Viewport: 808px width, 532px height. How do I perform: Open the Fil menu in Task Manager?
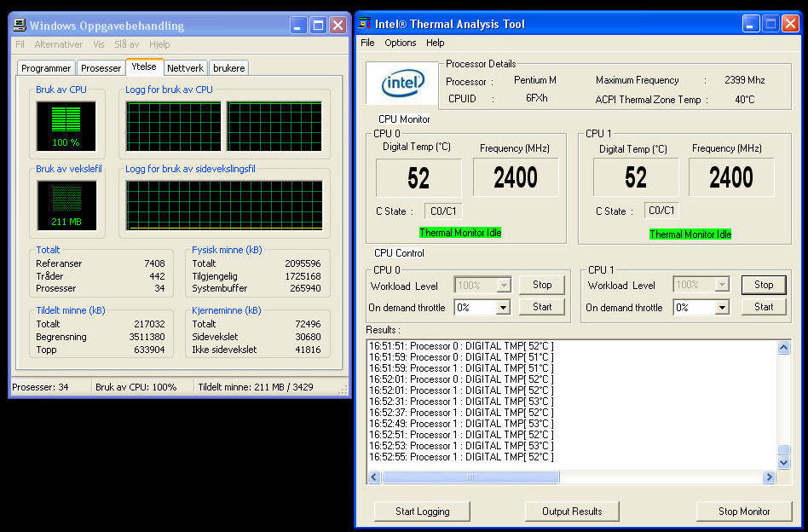click(x=20, y=44)
